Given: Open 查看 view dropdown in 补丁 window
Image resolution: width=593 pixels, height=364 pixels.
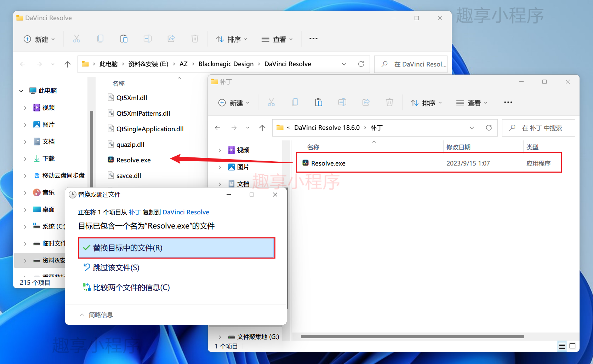Looking at the screenshot, I should point(472,103).
